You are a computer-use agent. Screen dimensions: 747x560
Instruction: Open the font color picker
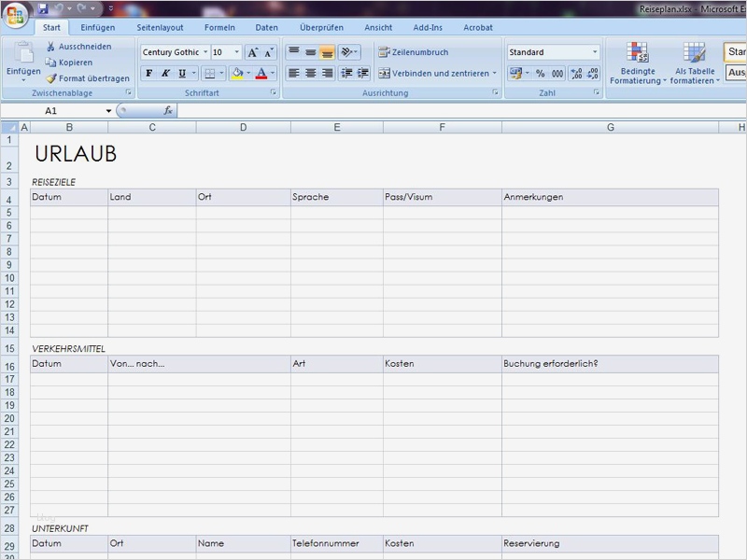click(x=263, y=75)
